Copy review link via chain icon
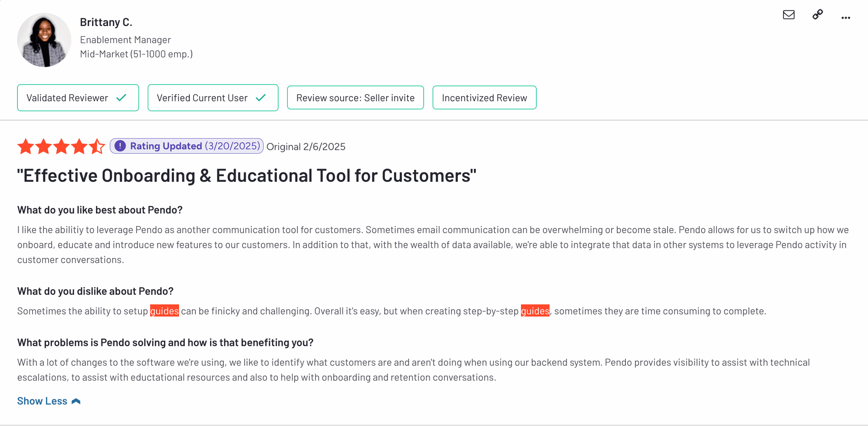The image size is (868, 427). point(818,15)
